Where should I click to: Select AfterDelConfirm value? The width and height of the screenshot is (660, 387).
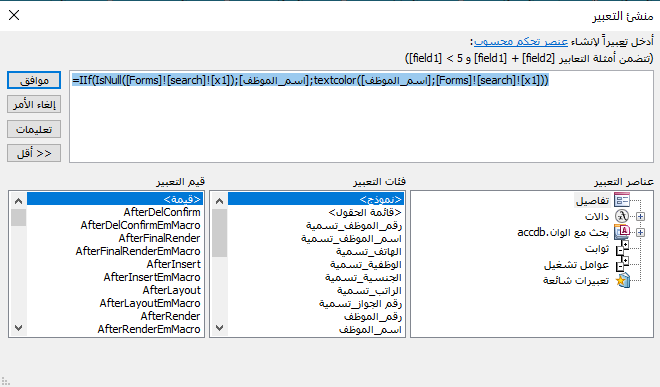pos(115,212)
